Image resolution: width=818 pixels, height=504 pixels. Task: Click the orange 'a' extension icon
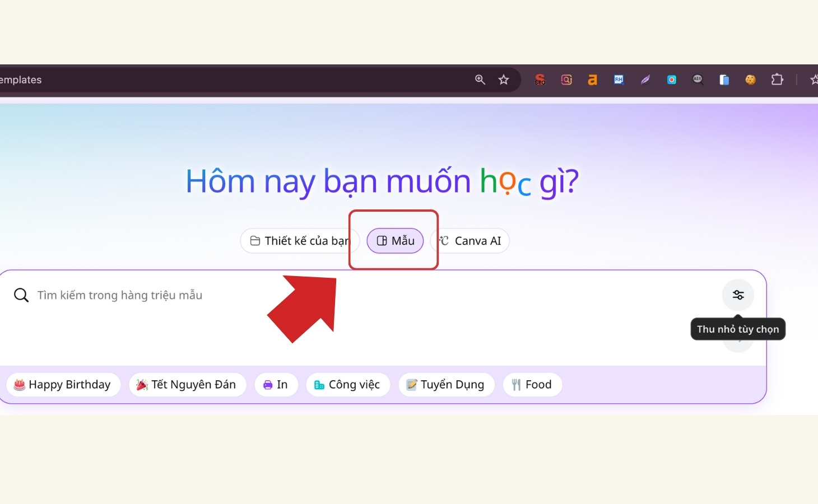point(592,80)
